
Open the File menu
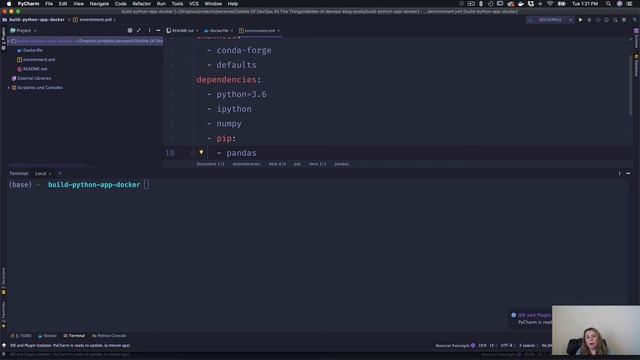coord(49,4)
